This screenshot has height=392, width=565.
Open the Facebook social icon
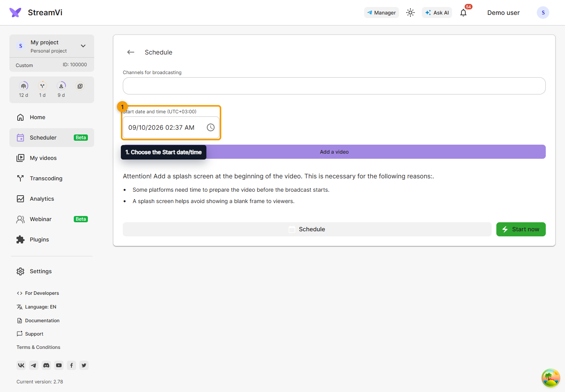point(71,365)
